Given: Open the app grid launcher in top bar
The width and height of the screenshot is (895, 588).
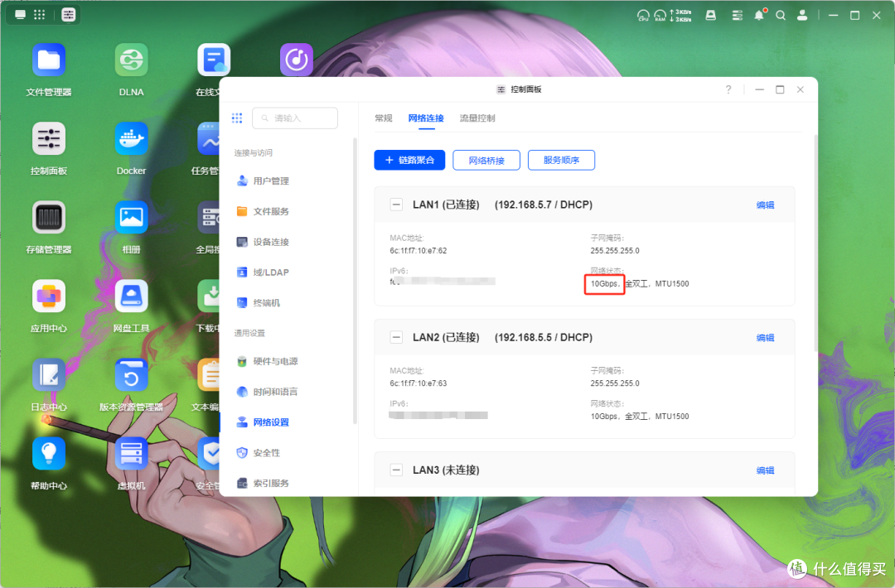Looking at the screenshot, I should pyautogui.click(x=40, y=15).
